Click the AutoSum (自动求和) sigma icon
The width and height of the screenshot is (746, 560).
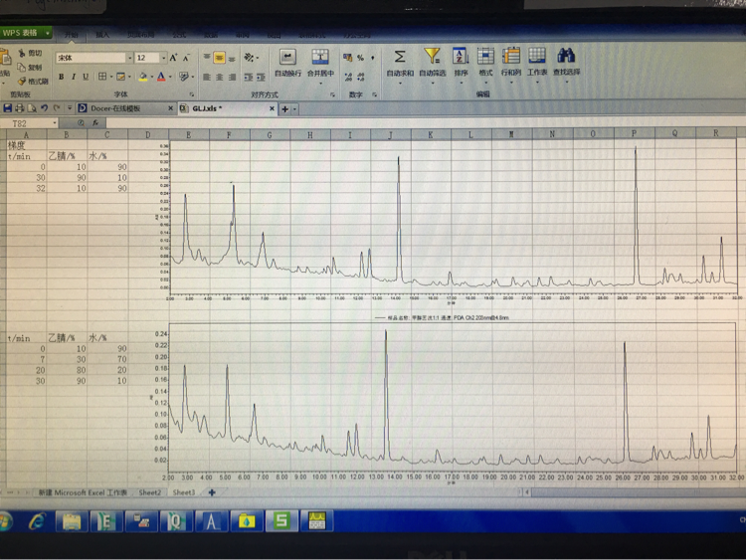point(400,57)
